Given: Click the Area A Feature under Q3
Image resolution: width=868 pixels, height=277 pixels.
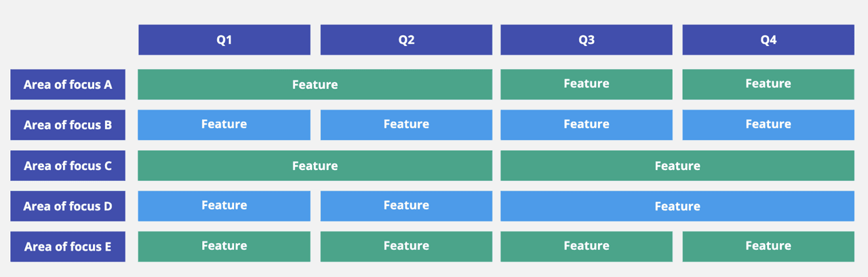Looking at the screenshot, I should [x=587, y=84].
